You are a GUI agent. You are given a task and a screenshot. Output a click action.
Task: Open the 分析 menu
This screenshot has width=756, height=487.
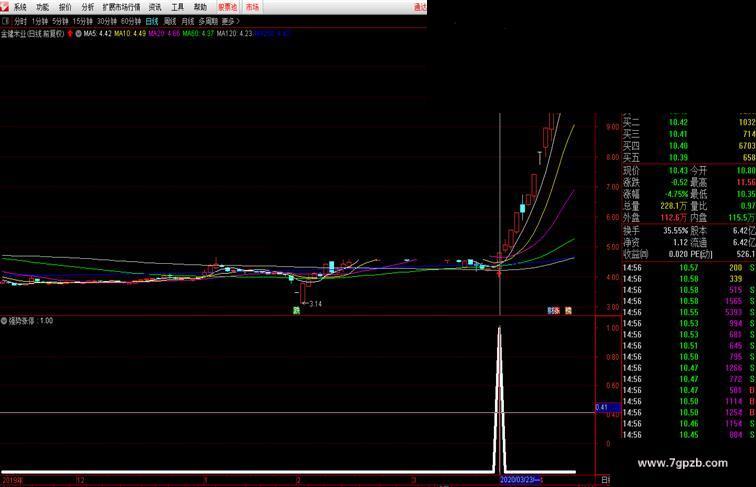(88, 7)
